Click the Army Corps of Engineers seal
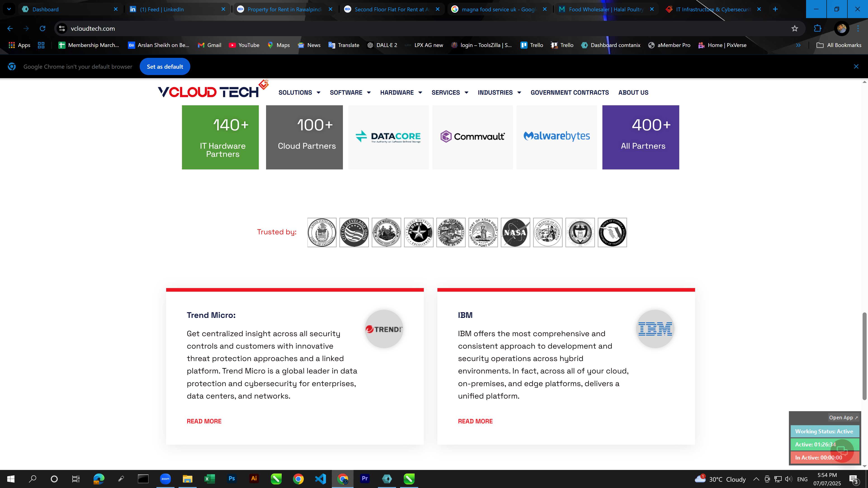 coord(322,232)
